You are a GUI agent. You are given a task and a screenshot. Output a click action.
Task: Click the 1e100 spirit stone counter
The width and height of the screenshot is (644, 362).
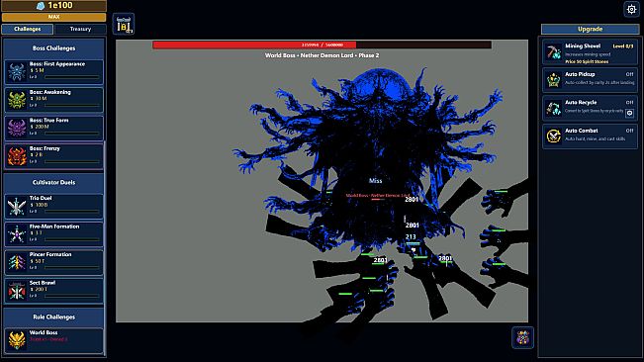[53, 5]
